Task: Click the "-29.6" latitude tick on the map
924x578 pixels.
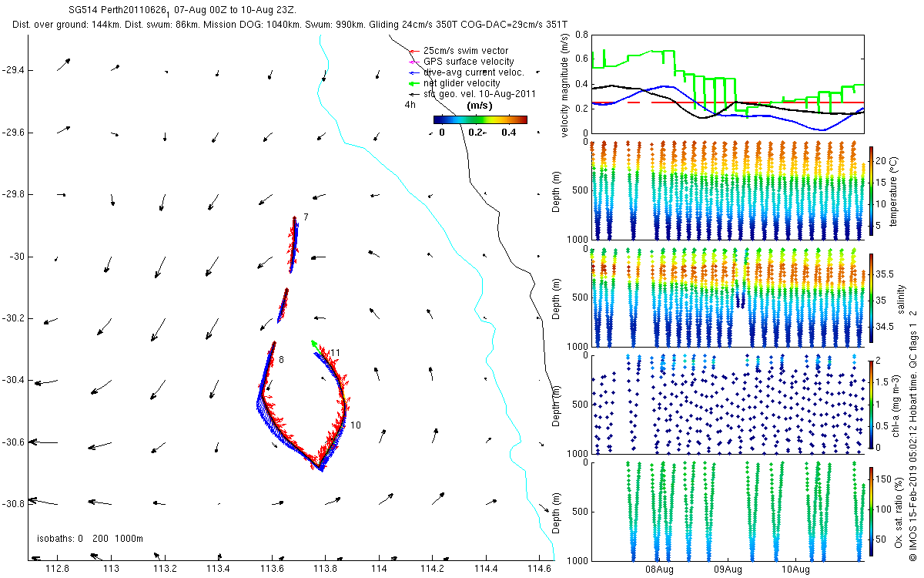Action: 12,133
